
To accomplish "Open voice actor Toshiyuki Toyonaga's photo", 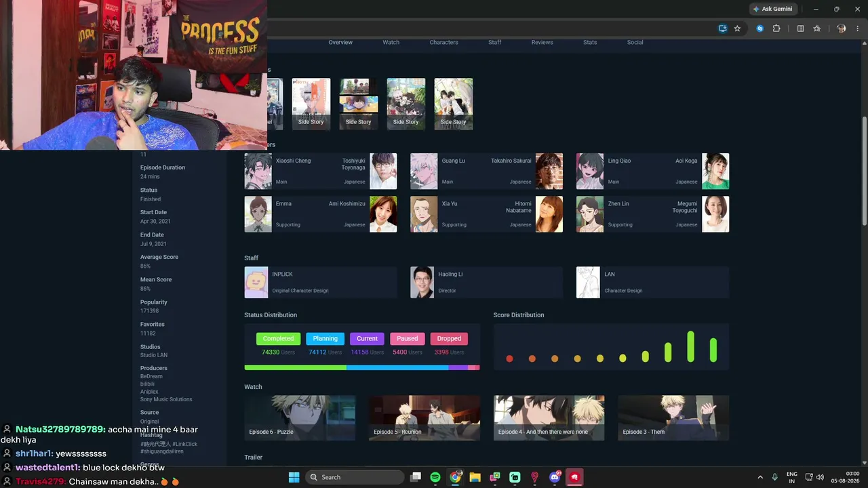I will coord(383,171).
